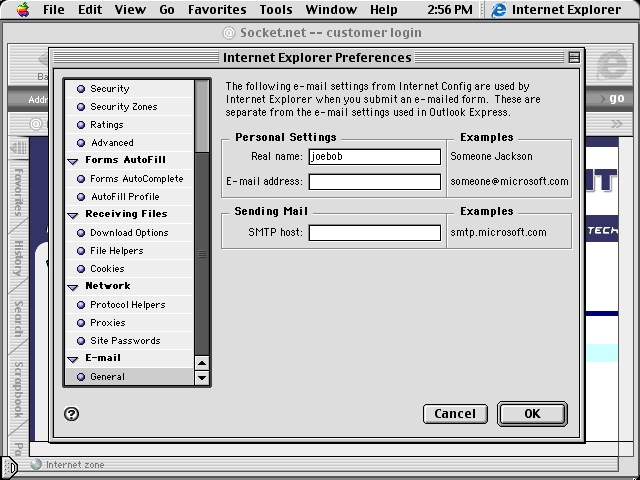Image resolution: width=640 pixels, height=480 pixels.
Task: Open the File menu
Action: (x=53, y=9)
